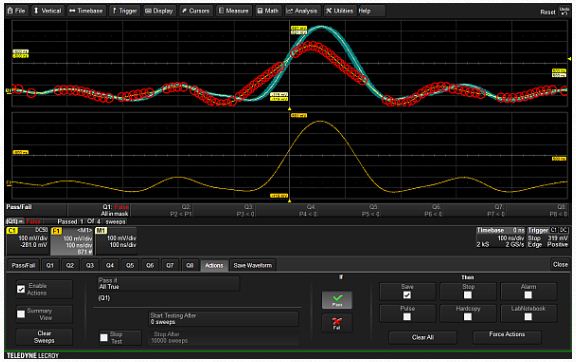Open the C1 channel descriptor box
Screen dimensions: 576x362
(x=28, y=240)
